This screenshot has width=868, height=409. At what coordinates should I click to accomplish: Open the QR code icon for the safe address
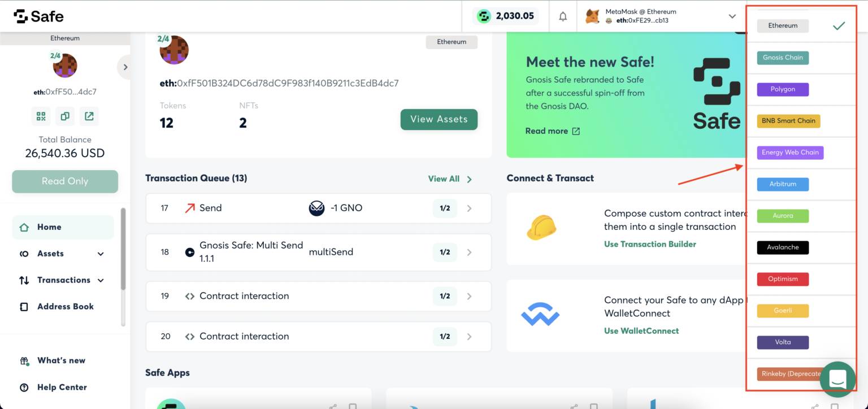point(40,116)
